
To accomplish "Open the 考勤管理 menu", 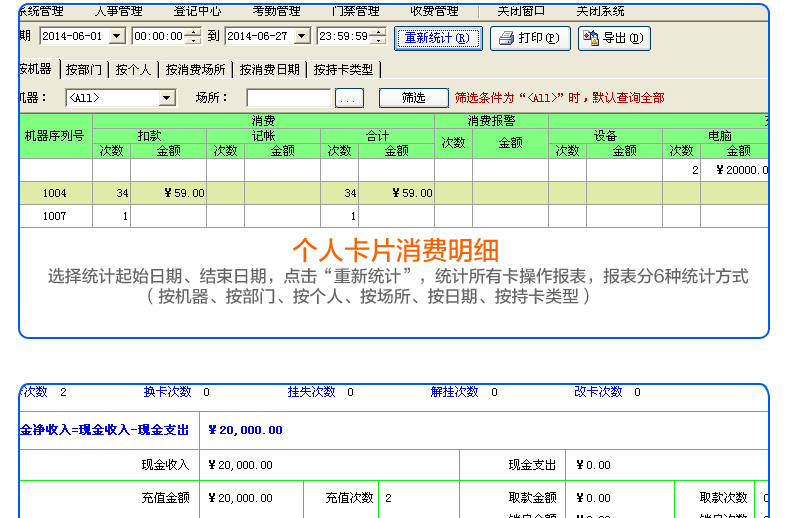I will pos(276,11).
